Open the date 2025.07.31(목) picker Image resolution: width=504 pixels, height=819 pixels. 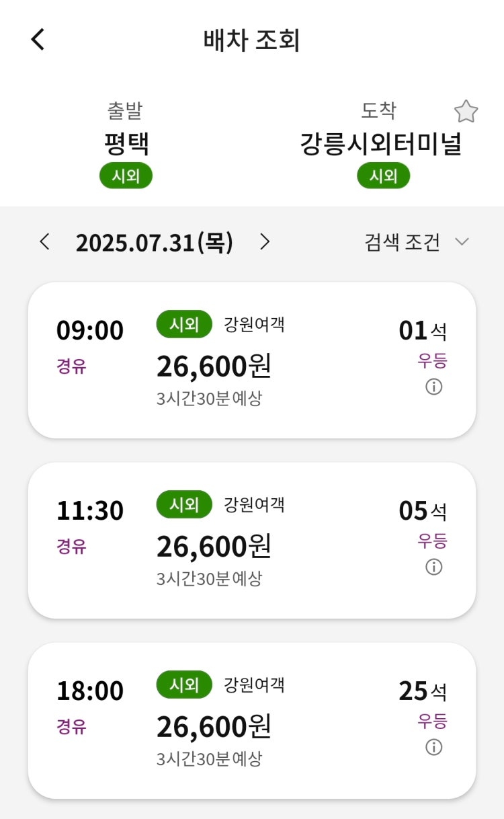155,242
